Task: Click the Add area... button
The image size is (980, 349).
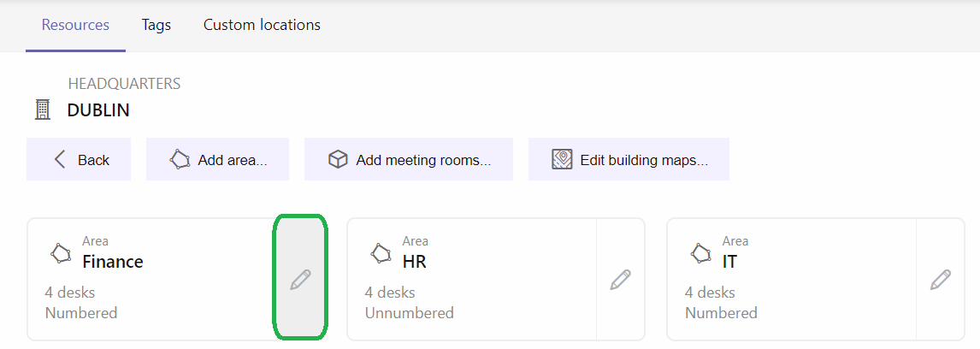Action: 217,159
